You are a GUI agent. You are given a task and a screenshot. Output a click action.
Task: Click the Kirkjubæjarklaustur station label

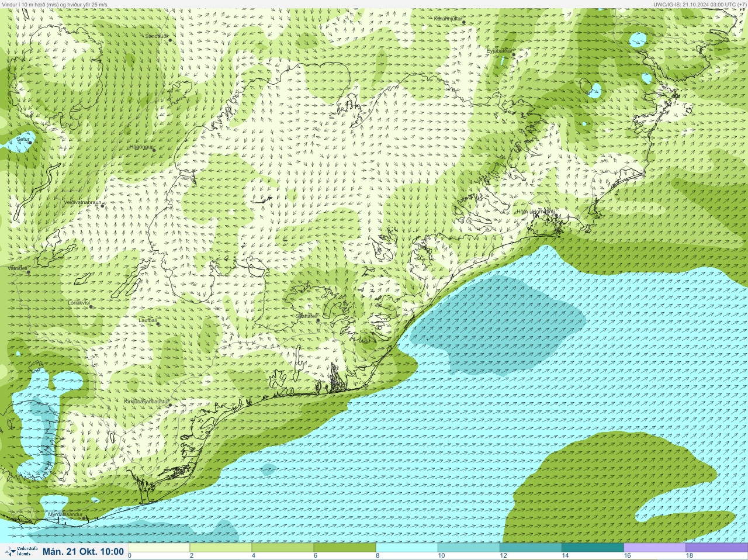coord(147,402)
